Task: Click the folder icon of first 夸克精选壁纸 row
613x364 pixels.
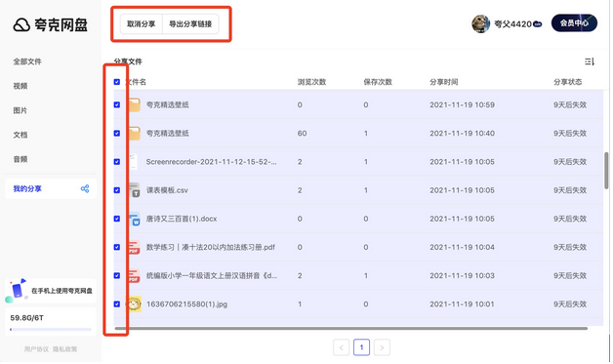Action: (x=134, y=104)
